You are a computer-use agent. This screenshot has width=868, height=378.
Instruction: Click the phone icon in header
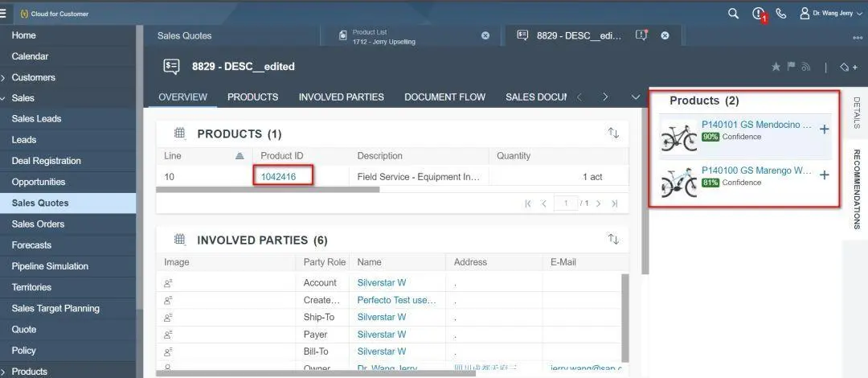click(781, 14)
